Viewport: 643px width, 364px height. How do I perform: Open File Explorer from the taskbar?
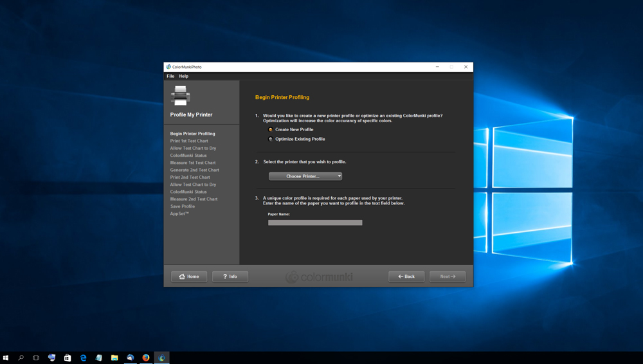pyautogui.click(x=114, y=358)
